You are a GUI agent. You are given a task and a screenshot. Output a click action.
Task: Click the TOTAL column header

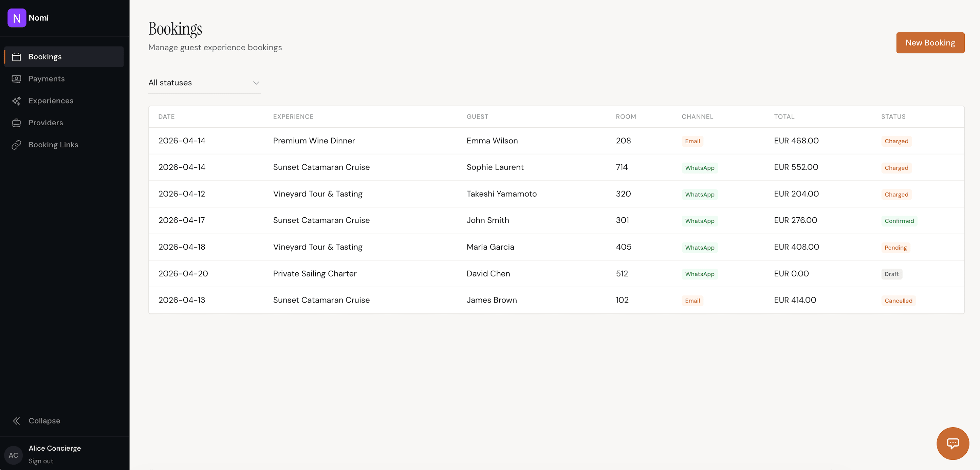click(784, 116)
